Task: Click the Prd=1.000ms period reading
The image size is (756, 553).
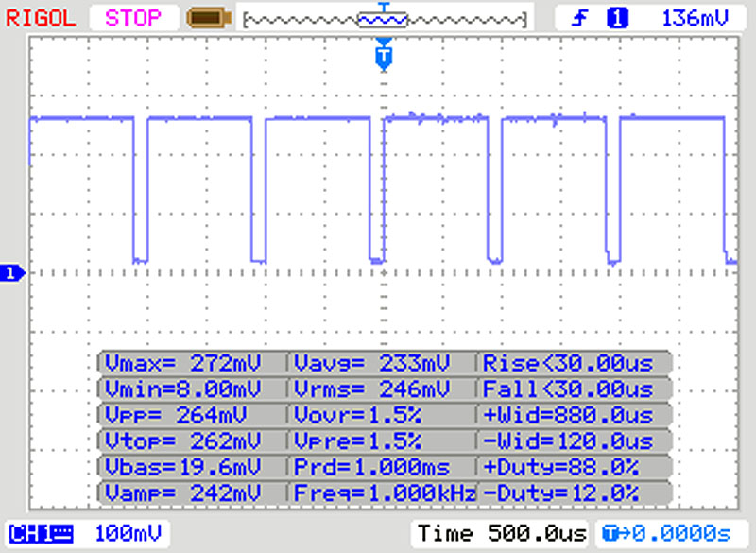Action: pos(371,467)
